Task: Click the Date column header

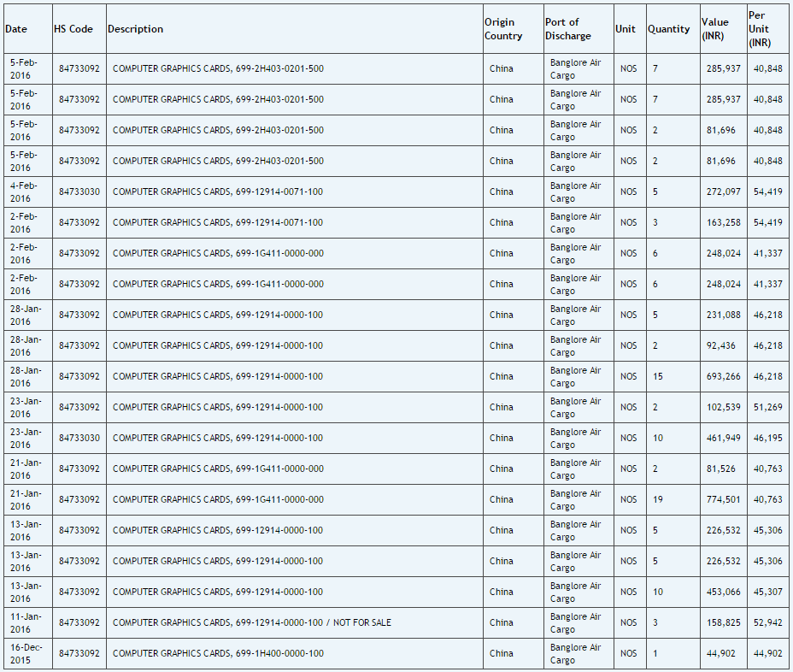Action: 16,29
